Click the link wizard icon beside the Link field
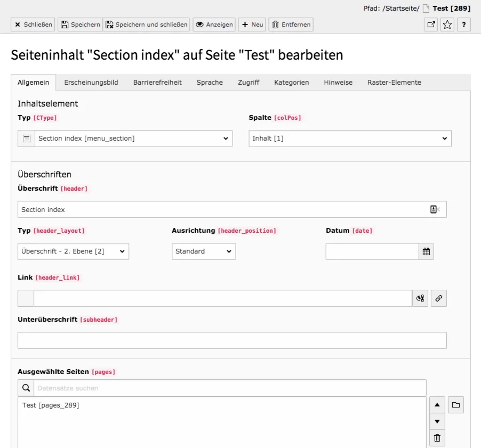The image size is (481, 448). click(420, 298)
